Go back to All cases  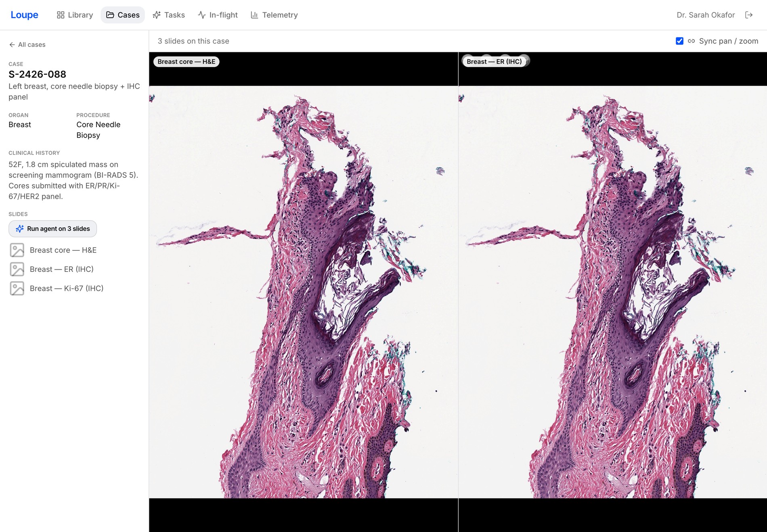[x=27, y=45]
